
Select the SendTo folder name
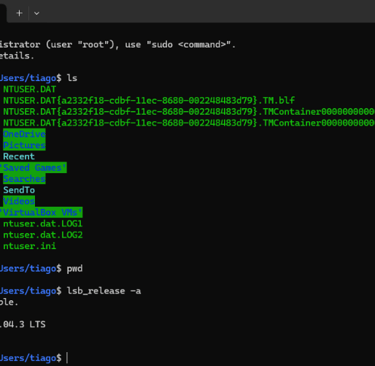[x=19, y=190]
